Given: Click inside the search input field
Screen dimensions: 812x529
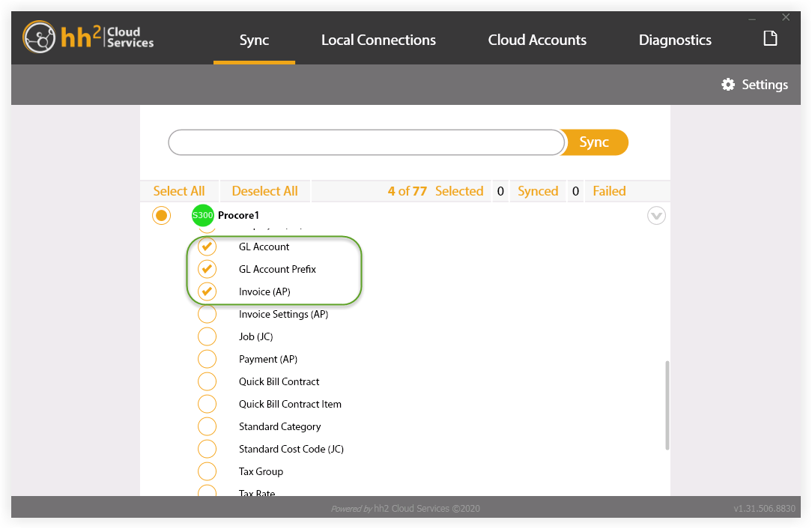Looking at the screenshot, I should point(366,142).
